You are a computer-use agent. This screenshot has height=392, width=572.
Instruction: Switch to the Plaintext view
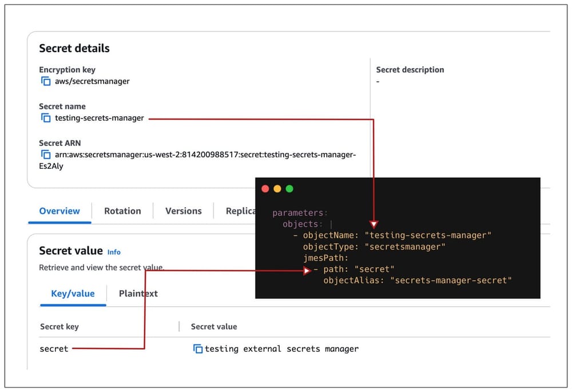pyautogui.click(x=138, y=293)
